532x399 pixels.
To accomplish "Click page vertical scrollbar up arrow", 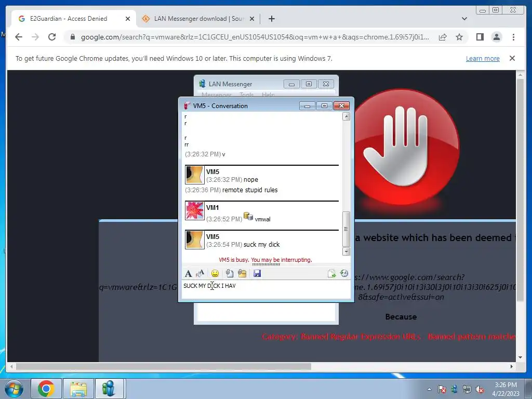I will tap(520, 74).
